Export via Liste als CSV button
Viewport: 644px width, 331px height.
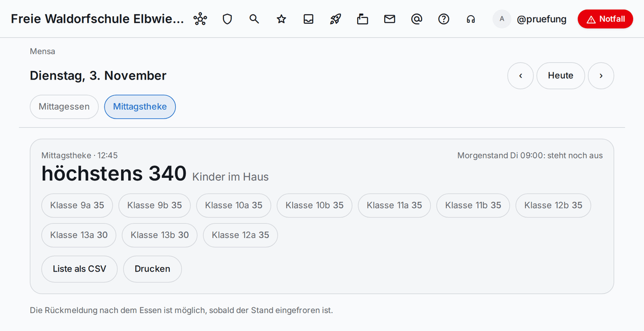[79, 269]
